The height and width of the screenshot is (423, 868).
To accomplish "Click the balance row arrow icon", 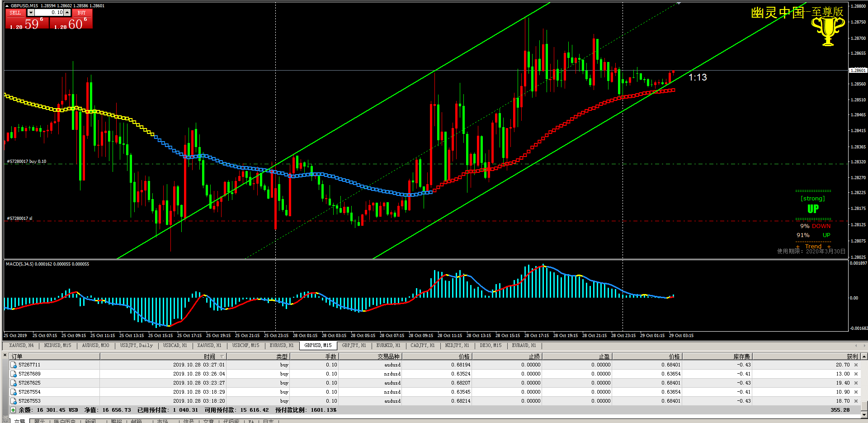I will (x=13, y=410).
